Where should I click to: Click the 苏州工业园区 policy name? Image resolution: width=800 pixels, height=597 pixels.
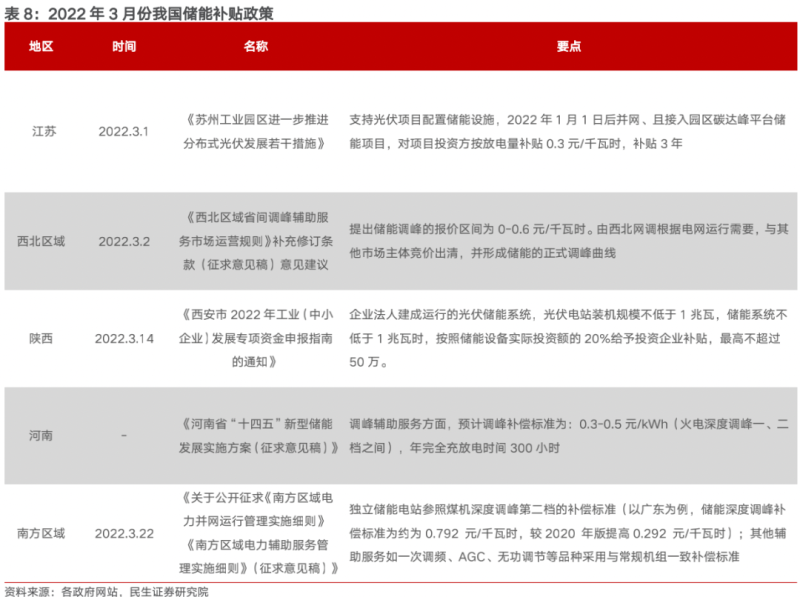tap(256, 131)
